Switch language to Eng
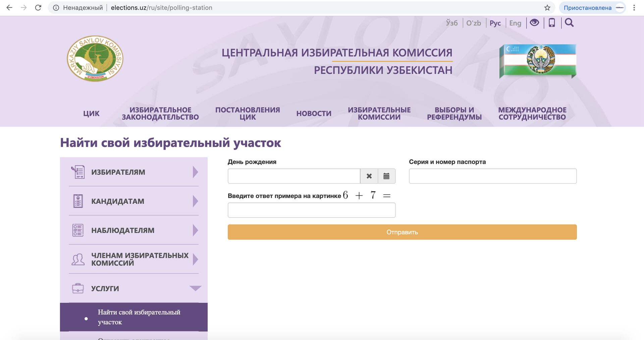 515,23
